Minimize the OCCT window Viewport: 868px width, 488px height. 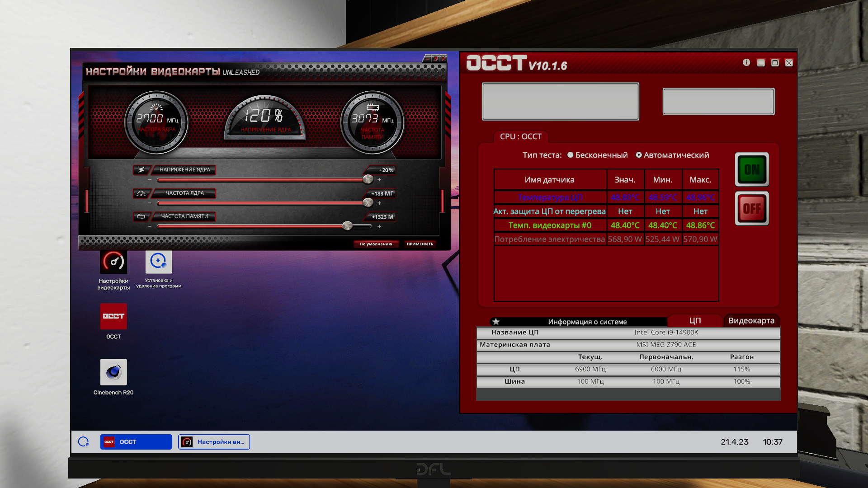[761, 63]
